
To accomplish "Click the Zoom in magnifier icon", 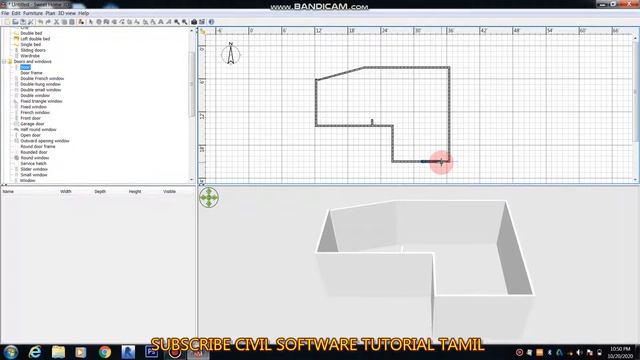I will tap(177, 22).
